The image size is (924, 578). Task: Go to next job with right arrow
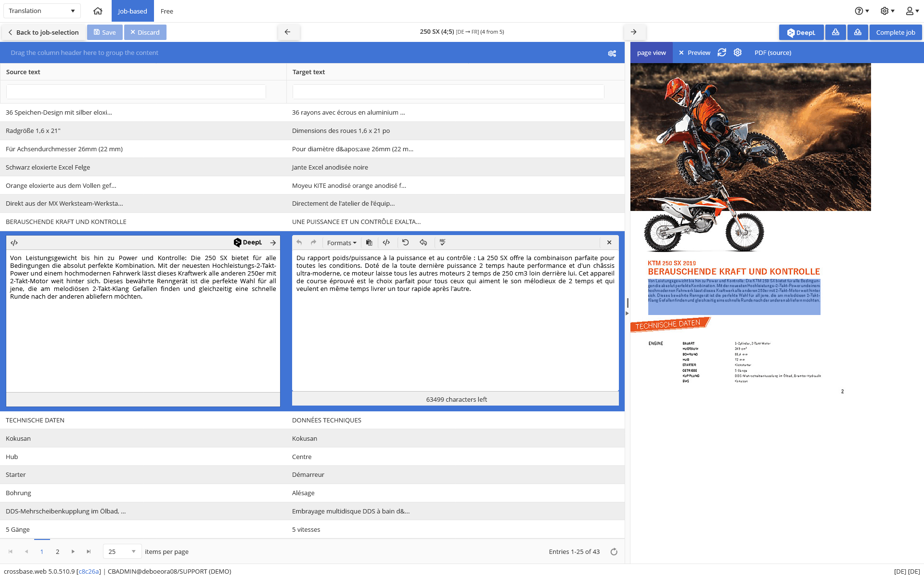[x=634, y=32]
